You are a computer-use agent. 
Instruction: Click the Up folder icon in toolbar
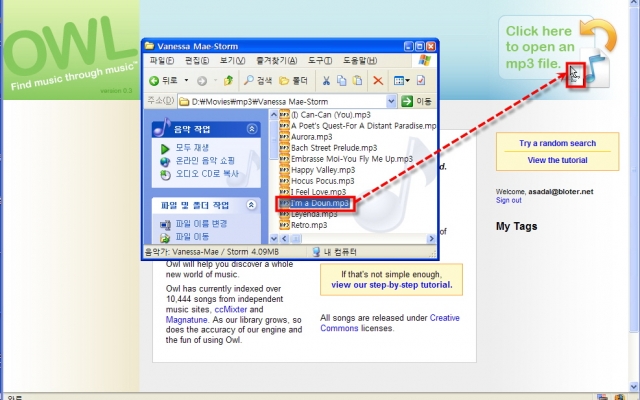(228, 80)
